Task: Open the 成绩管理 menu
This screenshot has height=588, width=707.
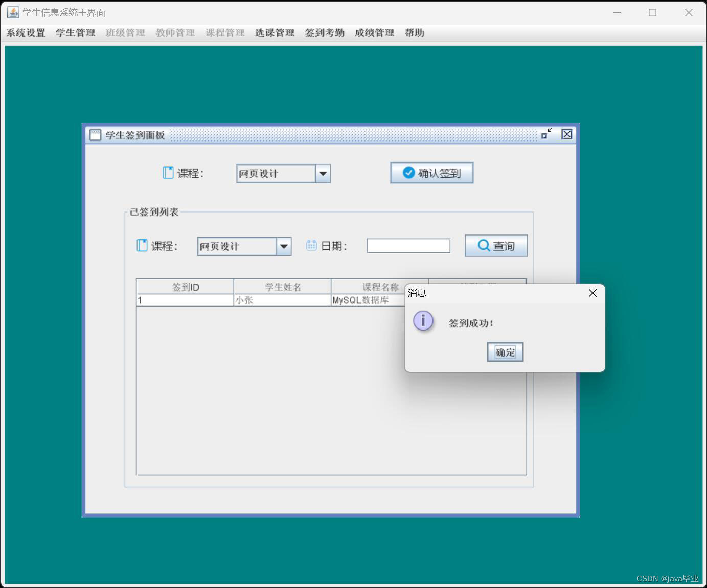Action: [x=374, y=33]
